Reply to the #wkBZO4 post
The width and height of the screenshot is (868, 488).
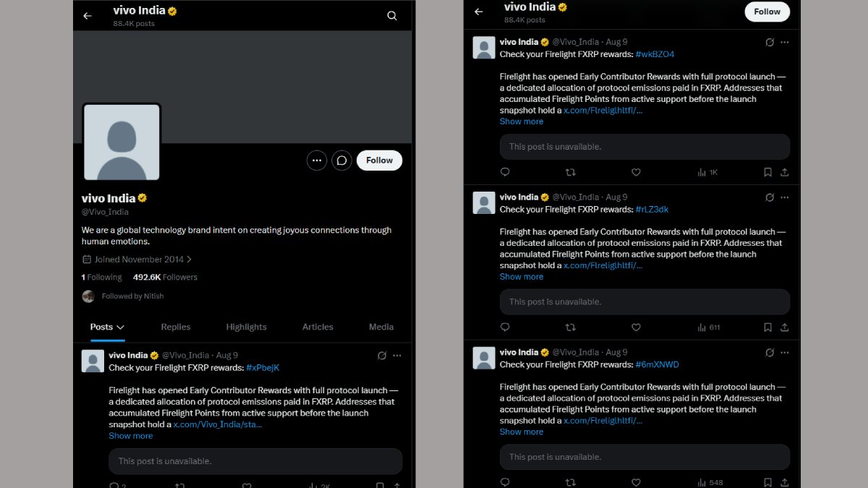click(505, 172)
